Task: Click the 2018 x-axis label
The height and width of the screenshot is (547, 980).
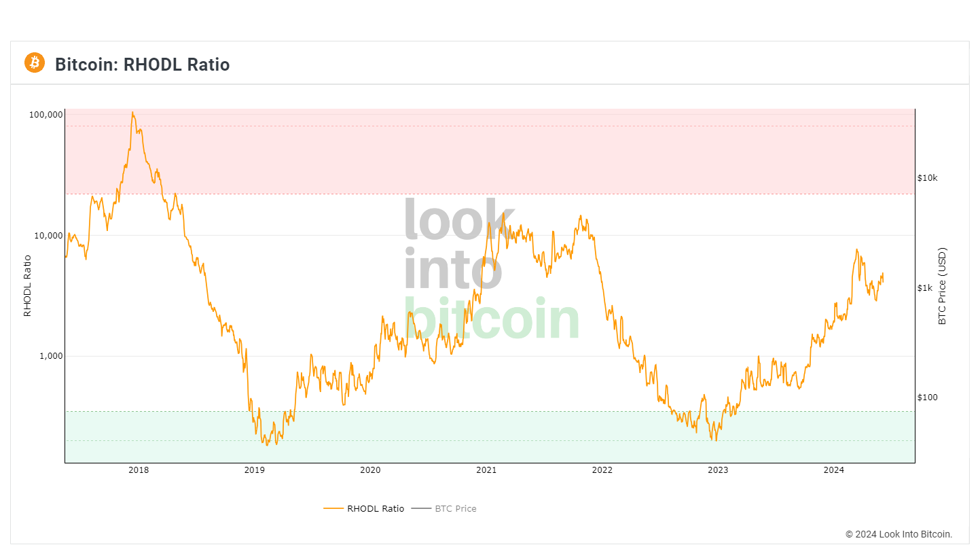Action: 139,470
